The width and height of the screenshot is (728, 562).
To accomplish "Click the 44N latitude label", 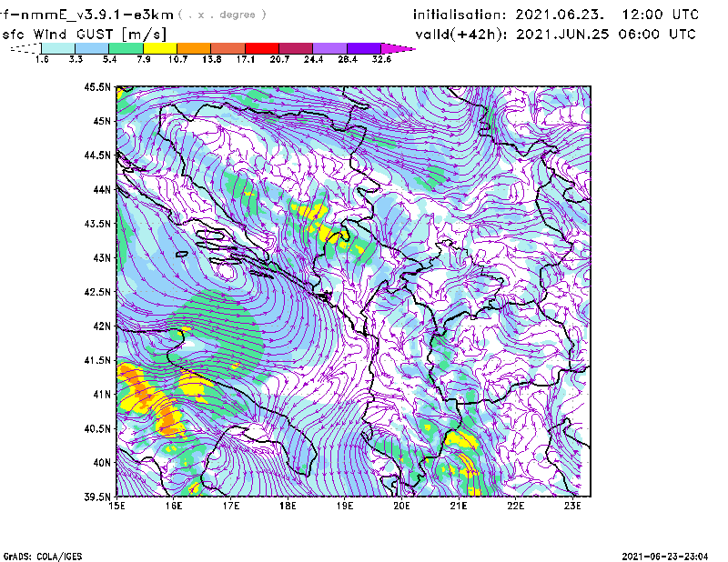I will (102, 189).
